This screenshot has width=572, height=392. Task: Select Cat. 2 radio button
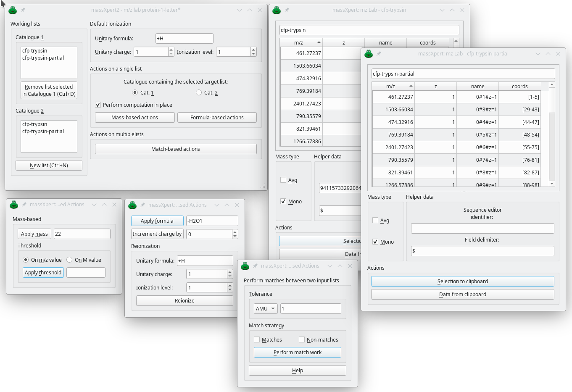(x=198, y=92)
